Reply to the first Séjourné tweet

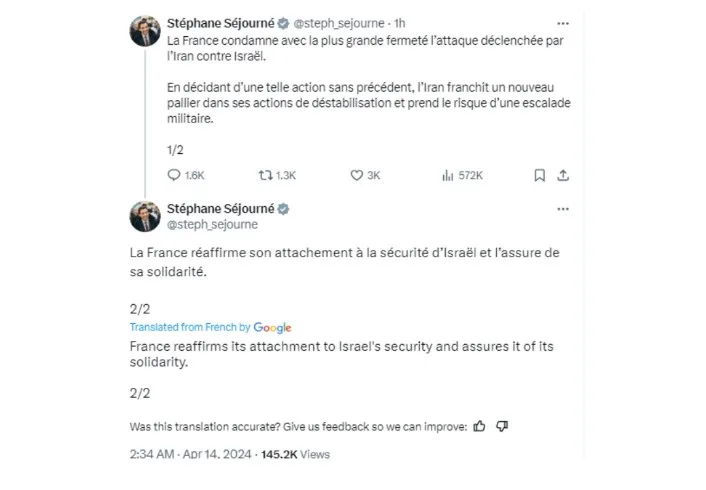pyautogui.click(x=175, y=175)
